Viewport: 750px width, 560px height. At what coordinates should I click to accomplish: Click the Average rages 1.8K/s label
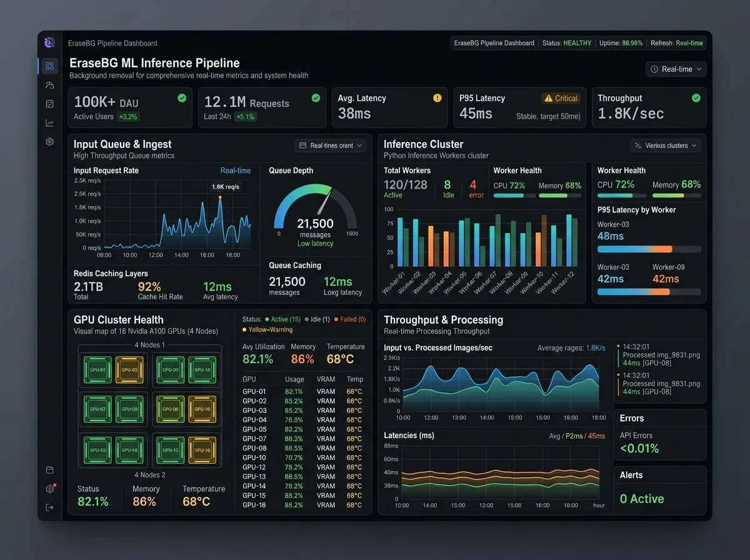pyautogui.click(x=571, y=348)
